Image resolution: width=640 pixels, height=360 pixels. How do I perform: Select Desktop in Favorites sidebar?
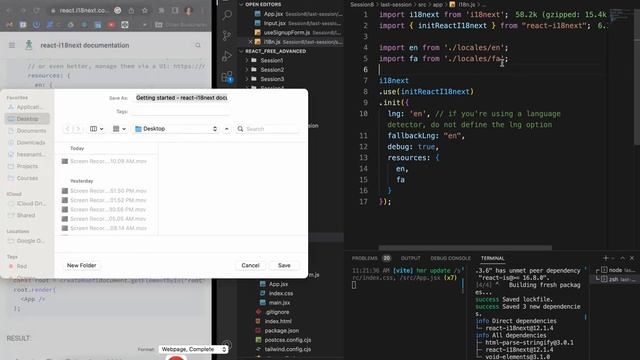coord(27,119)
